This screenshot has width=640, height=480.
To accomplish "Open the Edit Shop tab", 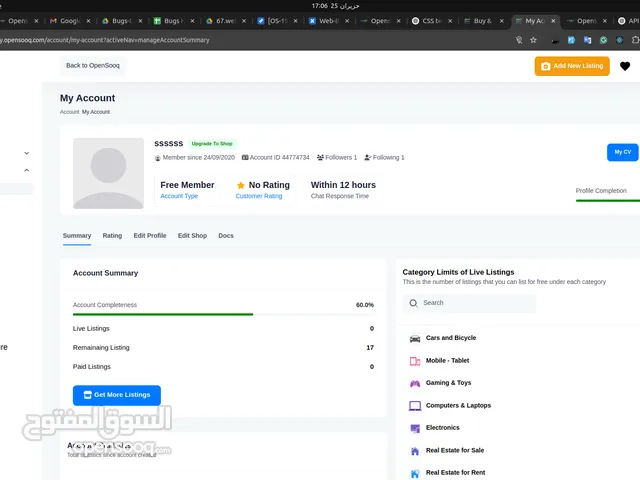I will [x=192, y=236].
